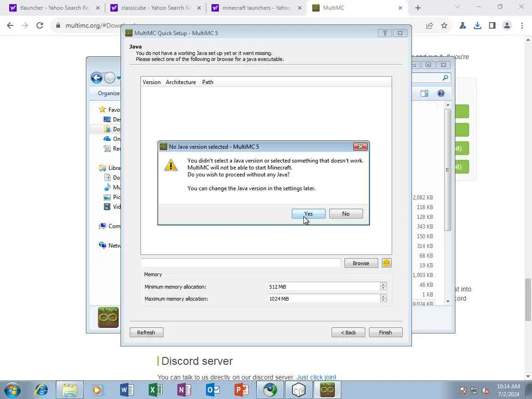Open a new browser tab
Image resolution: width=532 pixels, height=399 pixels.
417,8
